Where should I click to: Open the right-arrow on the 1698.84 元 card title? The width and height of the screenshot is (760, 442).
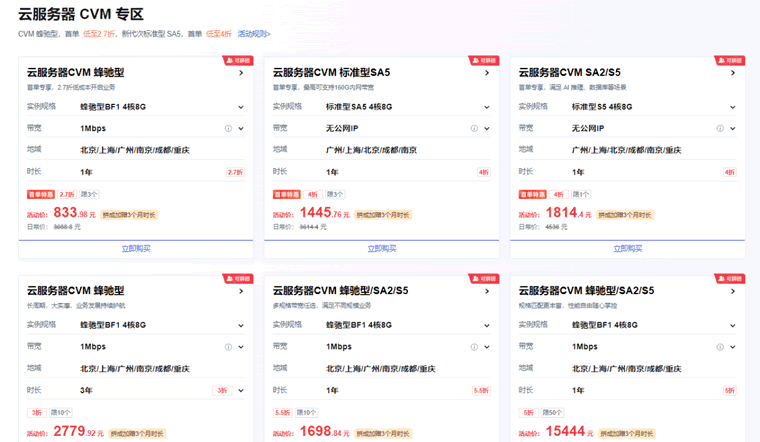tap(487, 291)
